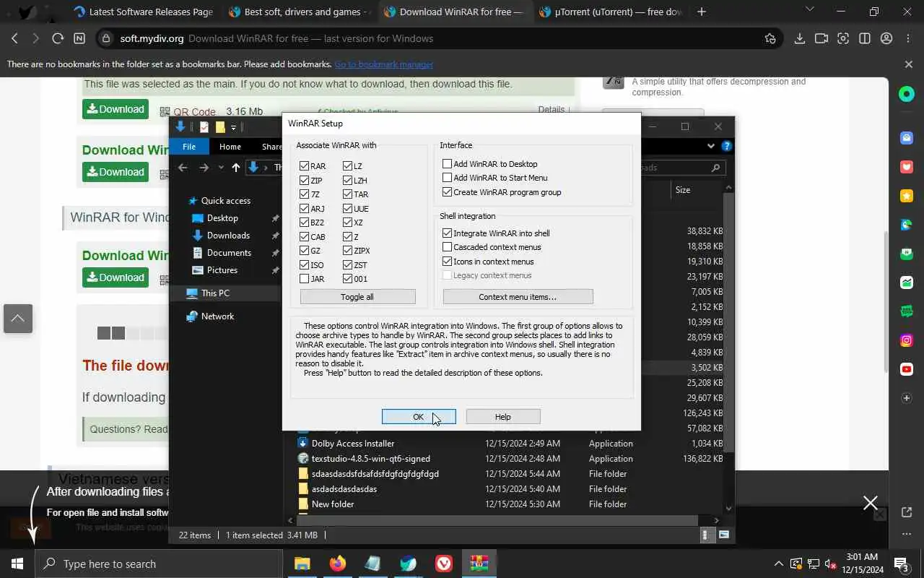Screen dimensions: 924x578
Task: Click the bookmark page icon in the address bar
Action: pos(770,38)
